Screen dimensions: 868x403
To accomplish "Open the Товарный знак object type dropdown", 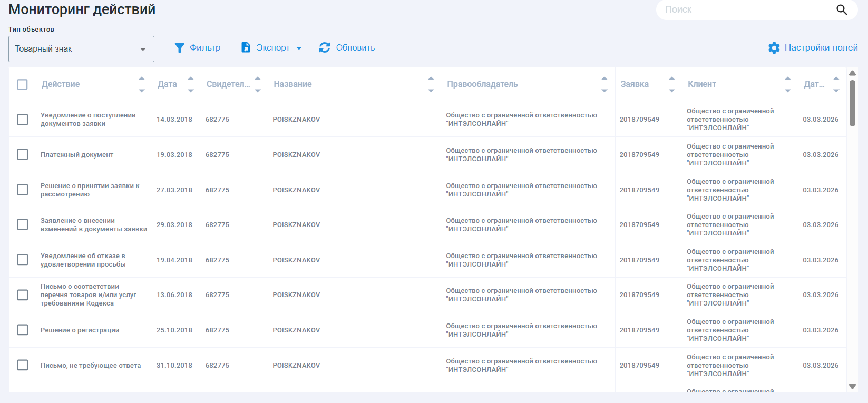I will click(x=81, y=49).
